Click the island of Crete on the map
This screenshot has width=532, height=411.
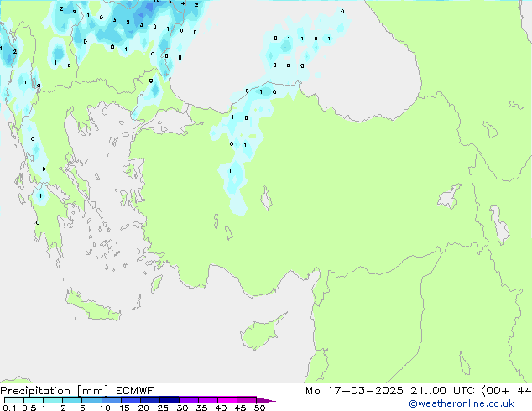(93, 306)
